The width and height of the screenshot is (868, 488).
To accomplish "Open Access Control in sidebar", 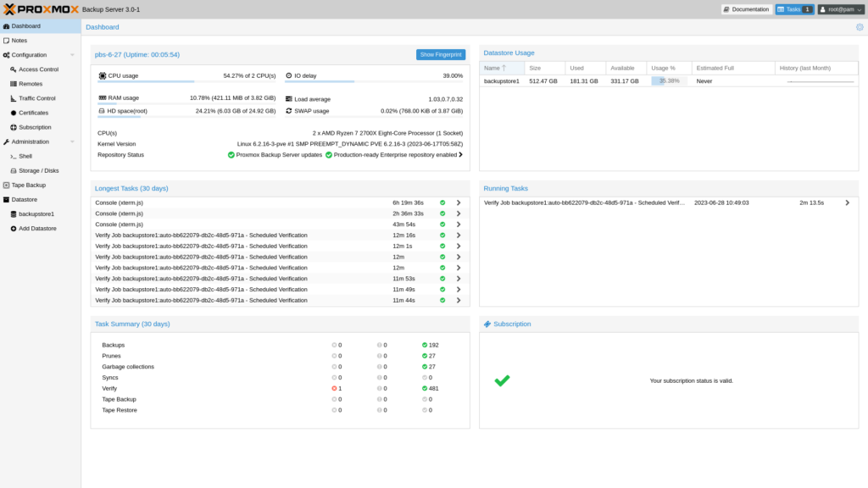I will [x=38, y=69].
